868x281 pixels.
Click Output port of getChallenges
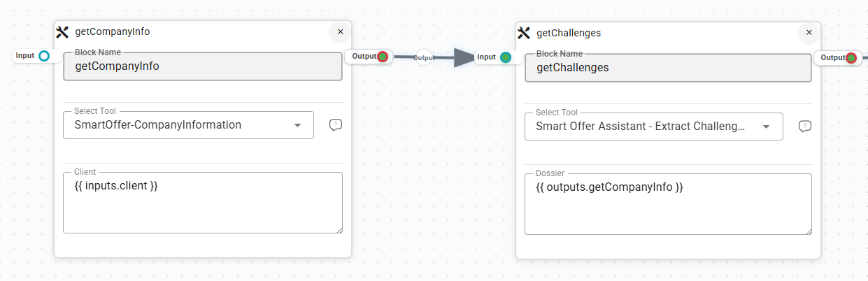pos(851,58)
